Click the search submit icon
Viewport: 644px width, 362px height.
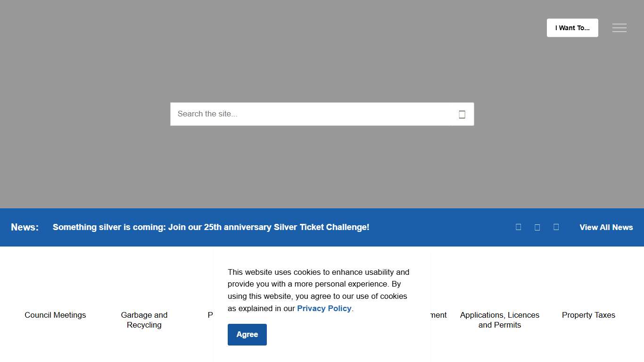point(462,114)
